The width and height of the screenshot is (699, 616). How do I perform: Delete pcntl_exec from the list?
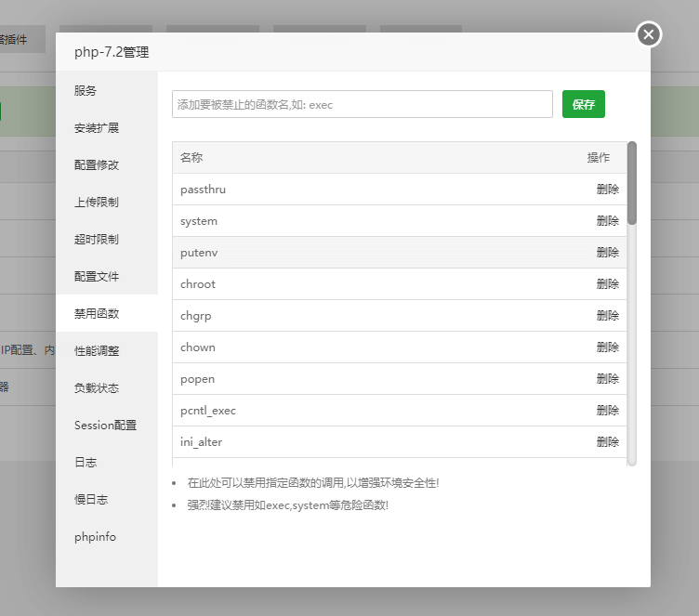tap(607, 411)
